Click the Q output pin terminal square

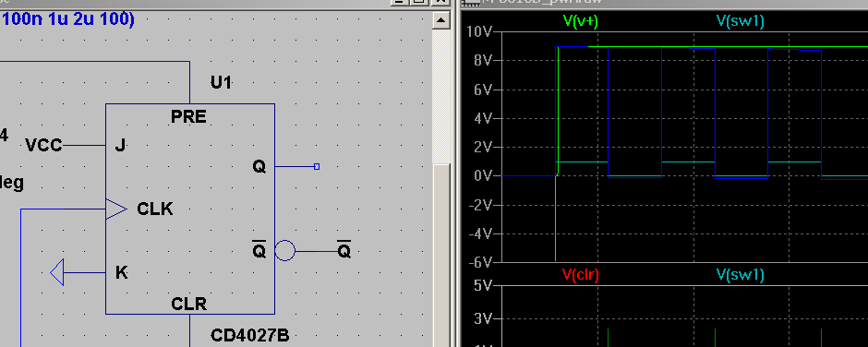click(x=317, y=167)
